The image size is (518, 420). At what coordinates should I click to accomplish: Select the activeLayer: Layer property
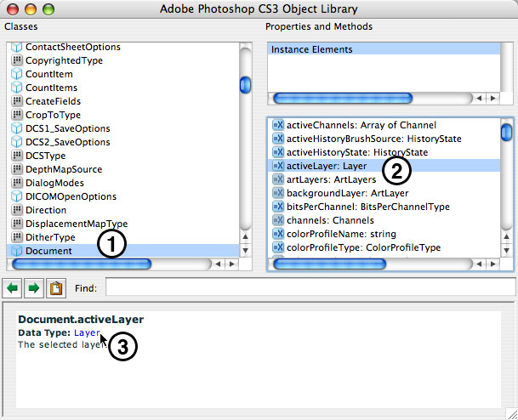click(384, 166)
